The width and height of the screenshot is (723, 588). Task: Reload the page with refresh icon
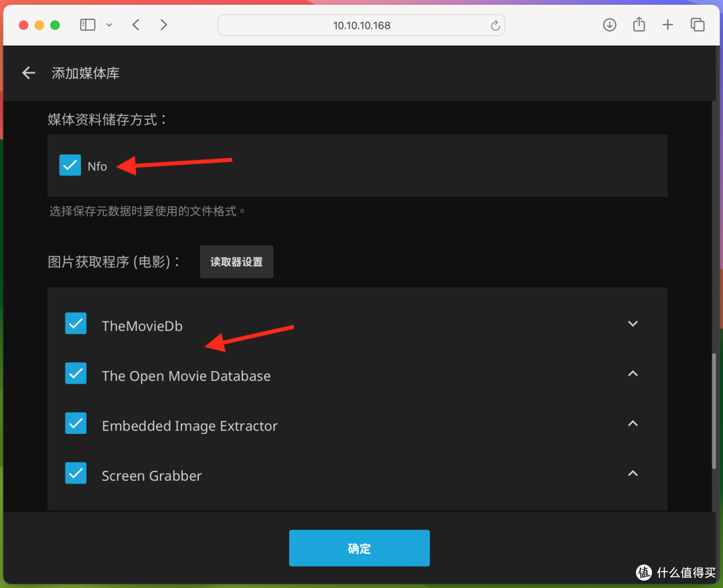point(495,25)
